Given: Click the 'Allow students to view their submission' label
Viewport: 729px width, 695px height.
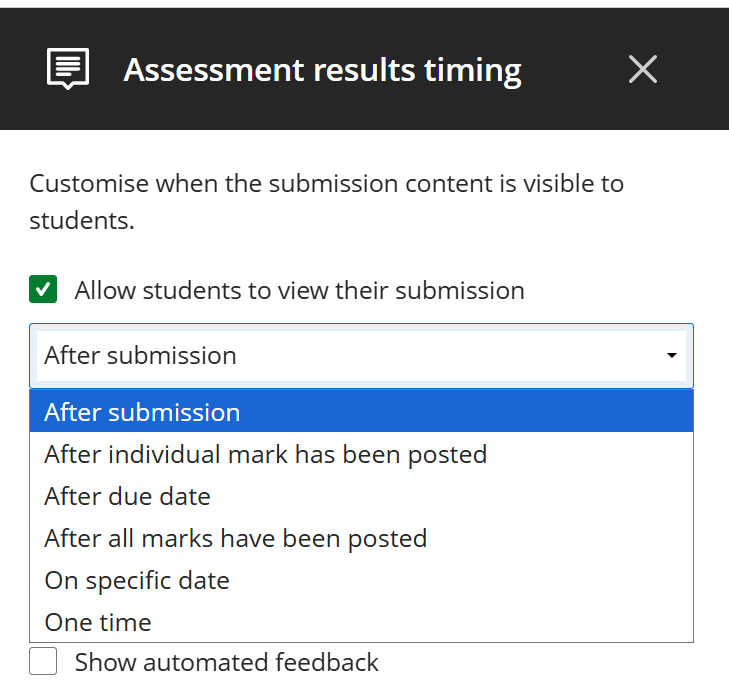Looking at the screenshot, I should click(x=299, y=291).
